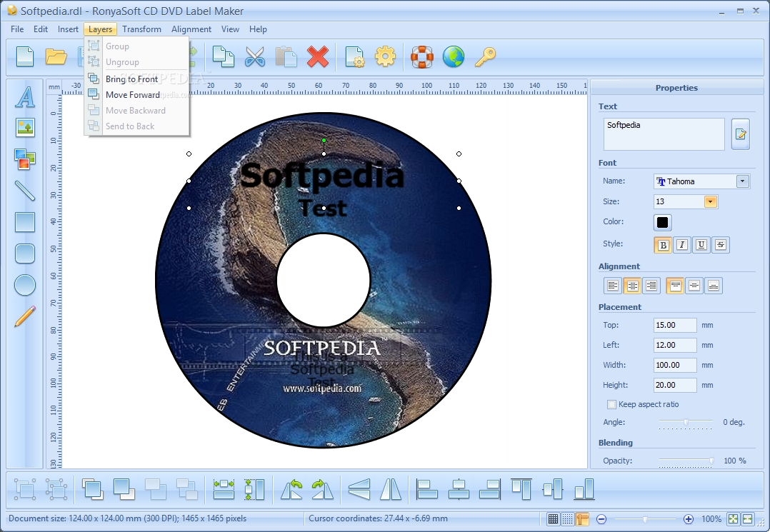Open the File menu

pos(17,29)
